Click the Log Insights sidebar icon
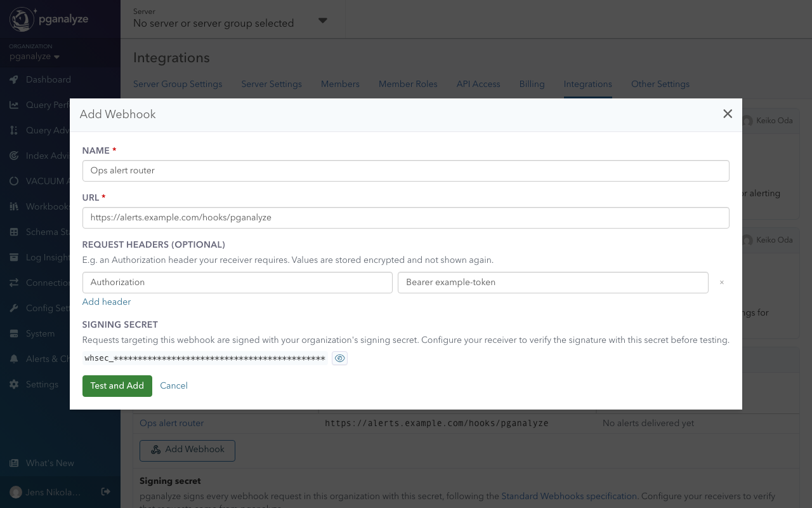The width and height of the screenshot is (812, 508). click(x=14, y=257)
